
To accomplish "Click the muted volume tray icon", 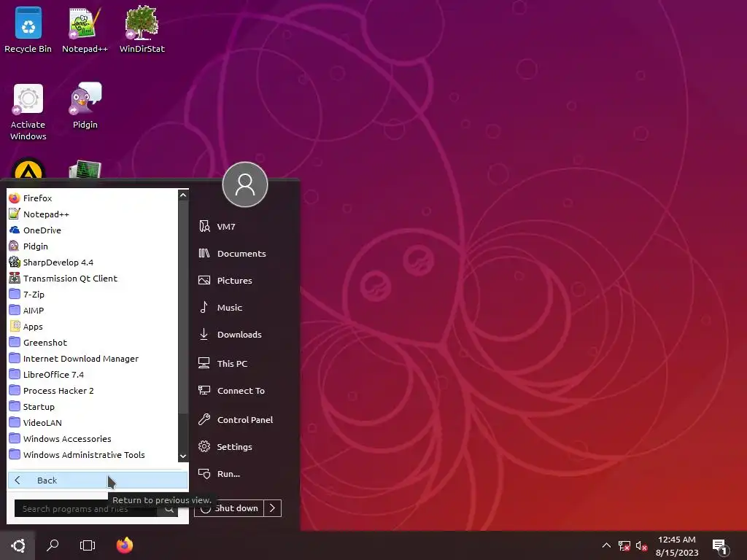I will (641, 545).
